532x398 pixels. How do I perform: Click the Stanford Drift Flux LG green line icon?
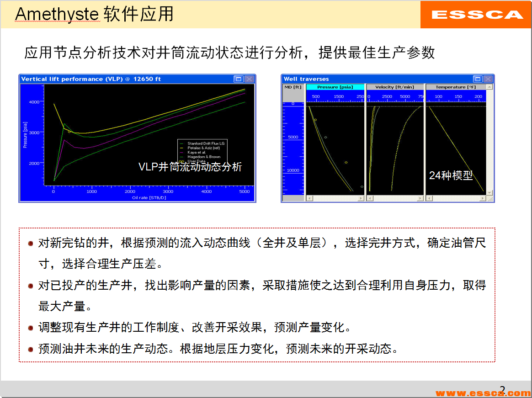click(181, 143)
